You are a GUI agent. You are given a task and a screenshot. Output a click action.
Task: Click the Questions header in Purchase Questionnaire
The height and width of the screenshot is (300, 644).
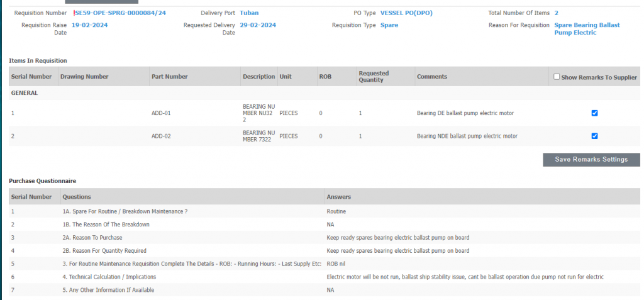(x=77, y=197)
